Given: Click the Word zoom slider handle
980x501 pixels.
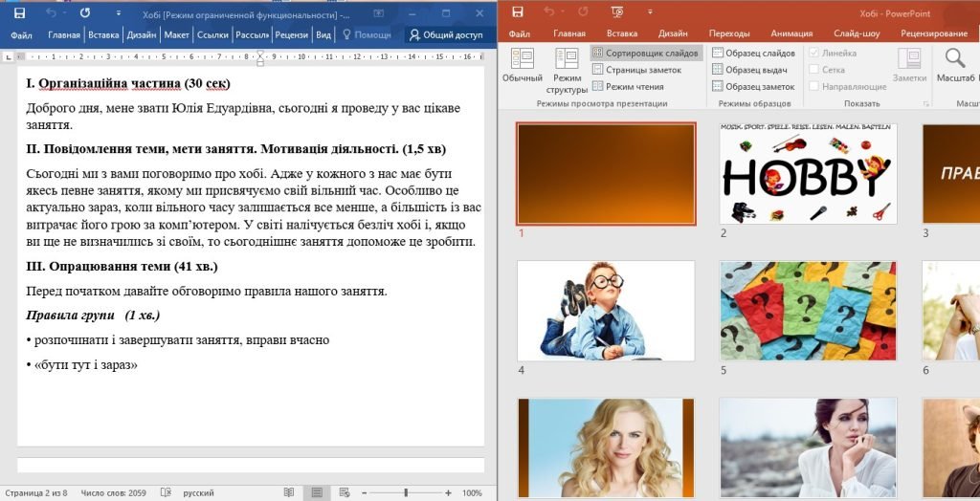Looking at the screenshot, I should click(x=406, y=493).
